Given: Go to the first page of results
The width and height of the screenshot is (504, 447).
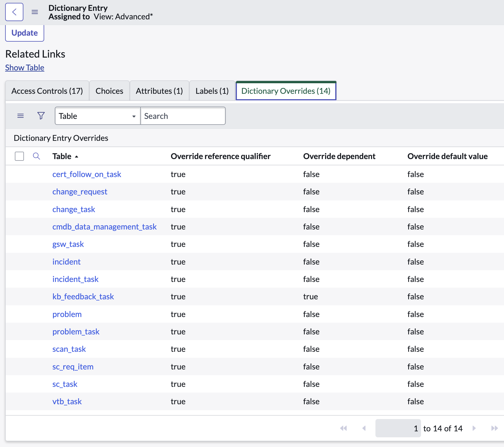Looking at the screenshot, I should click(x=344, y=428).
